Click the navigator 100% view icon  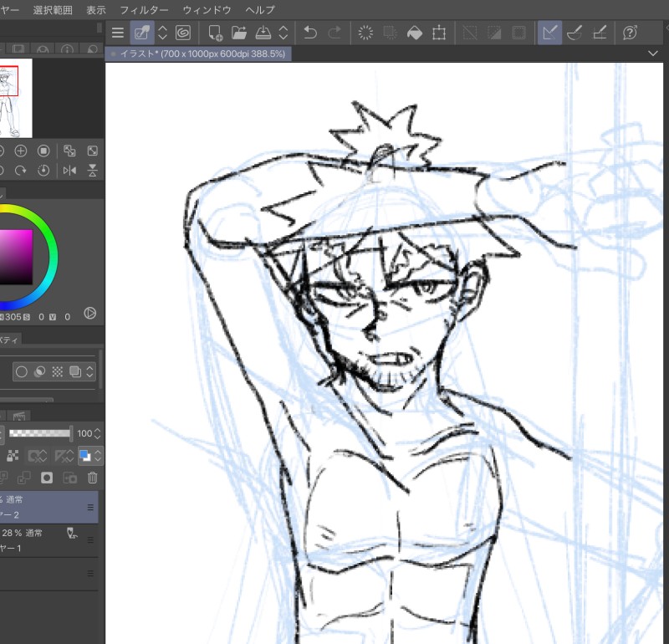pyautogui.click(x=43, y=151)
